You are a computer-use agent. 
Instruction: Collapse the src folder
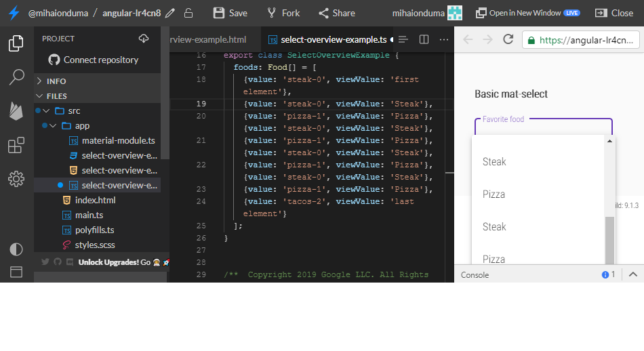[x=97, y=111]
